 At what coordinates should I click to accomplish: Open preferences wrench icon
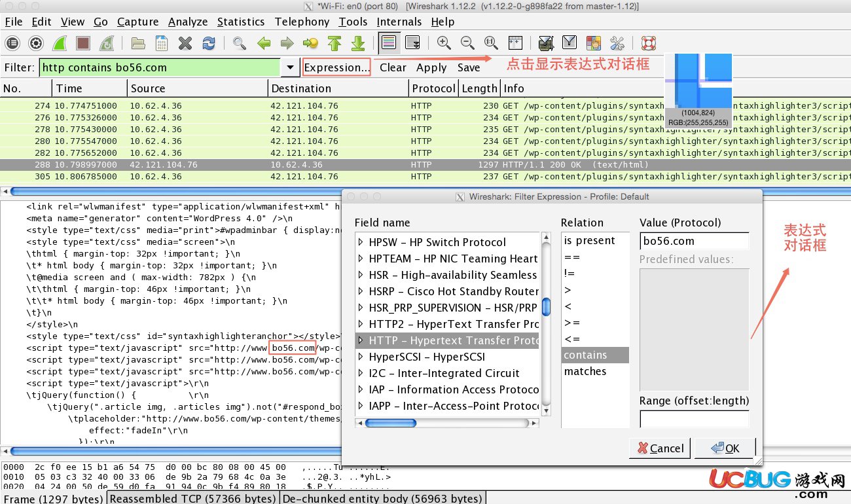617,43
